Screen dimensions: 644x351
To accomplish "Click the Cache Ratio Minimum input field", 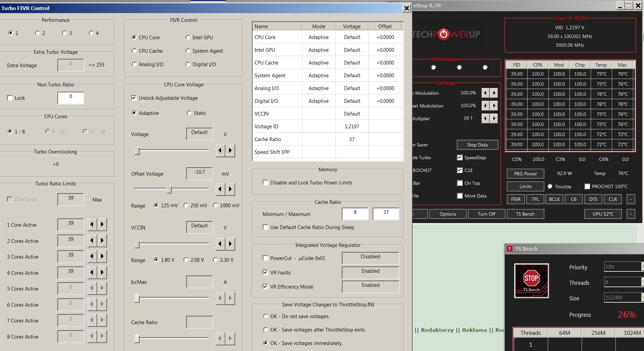I will [x=355, y=214].
